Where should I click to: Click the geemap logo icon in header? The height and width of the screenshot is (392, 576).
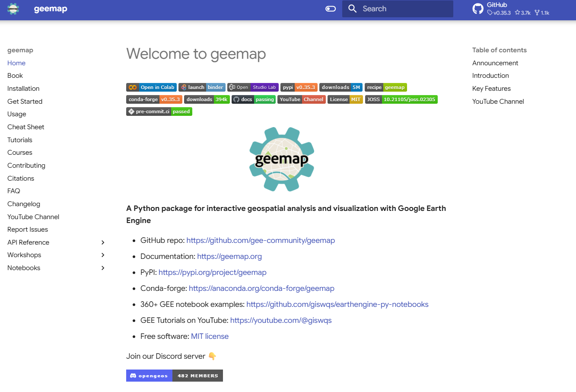[13, 9]
